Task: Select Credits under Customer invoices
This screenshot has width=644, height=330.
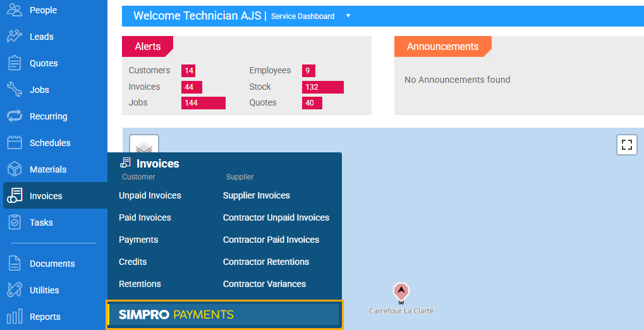Action: click(x=133, y=262)
